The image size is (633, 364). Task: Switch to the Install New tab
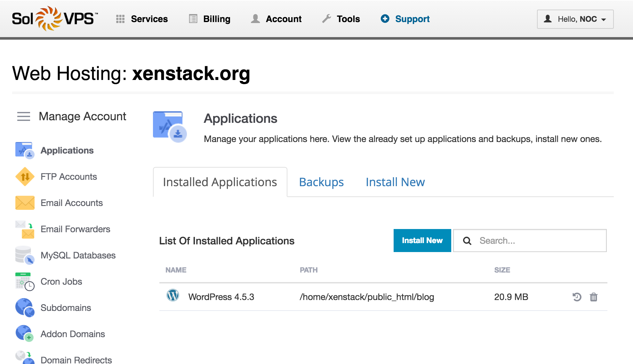point(395,182)
